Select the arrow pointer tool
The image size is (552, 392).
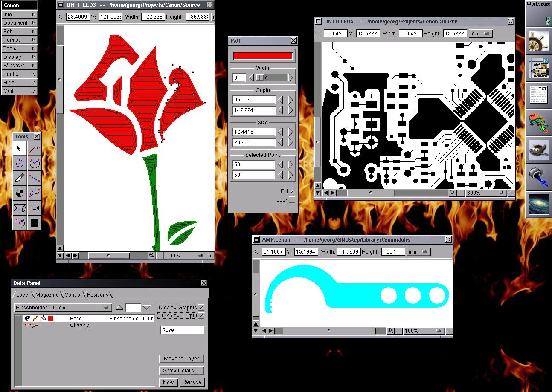coord(19,149)
